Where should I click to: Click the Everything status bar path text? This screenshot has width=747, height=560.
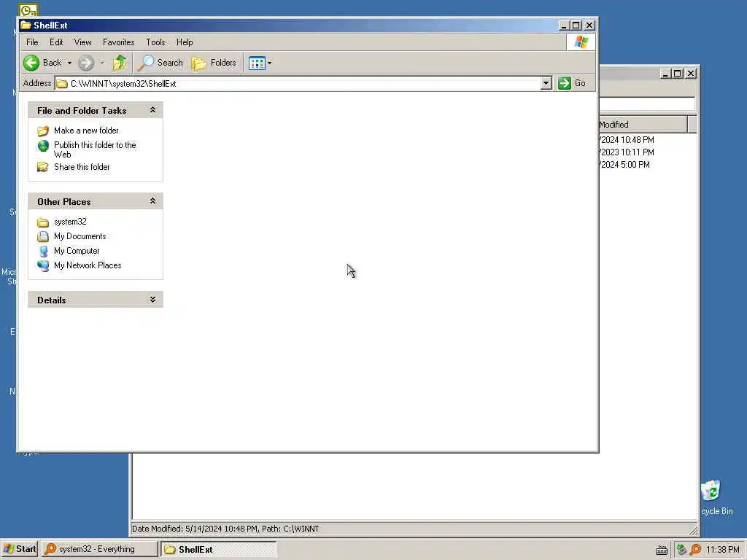[225, 529]
